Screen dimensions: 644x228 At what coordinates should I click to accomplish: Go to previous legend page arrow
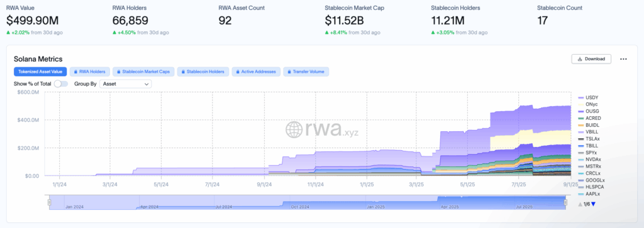580,204
